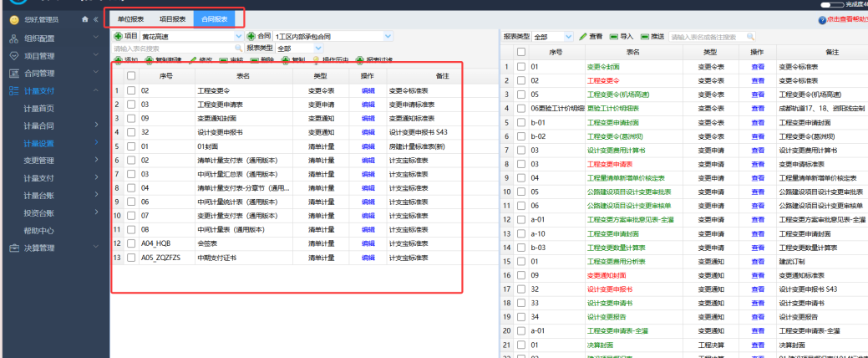Click the green plus icon beside 合同

[x=251, y=36]
